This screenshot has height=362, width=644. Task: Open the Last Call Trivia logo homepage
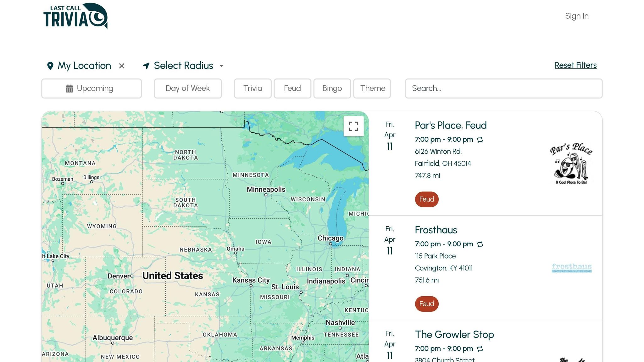(75, 16)
